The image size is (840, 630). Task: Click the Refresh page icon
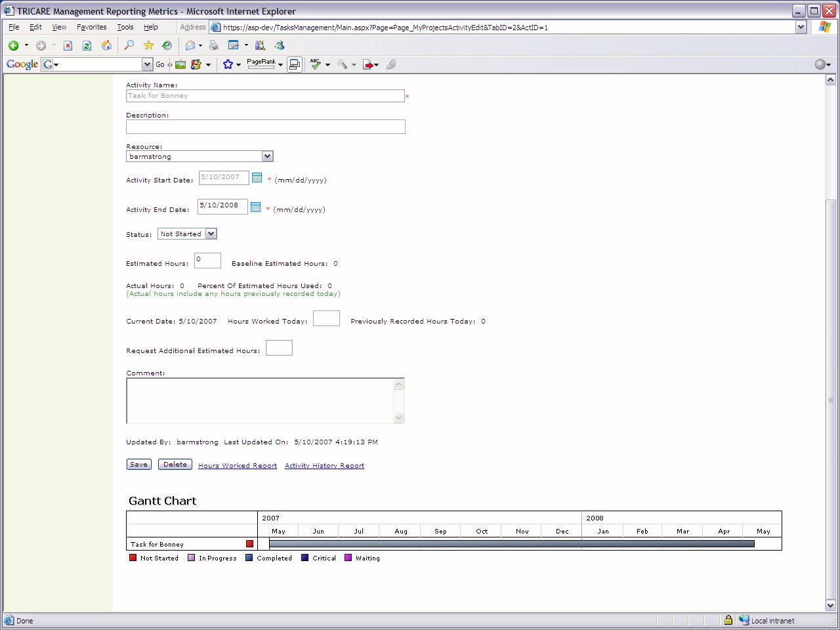(87, 45)
